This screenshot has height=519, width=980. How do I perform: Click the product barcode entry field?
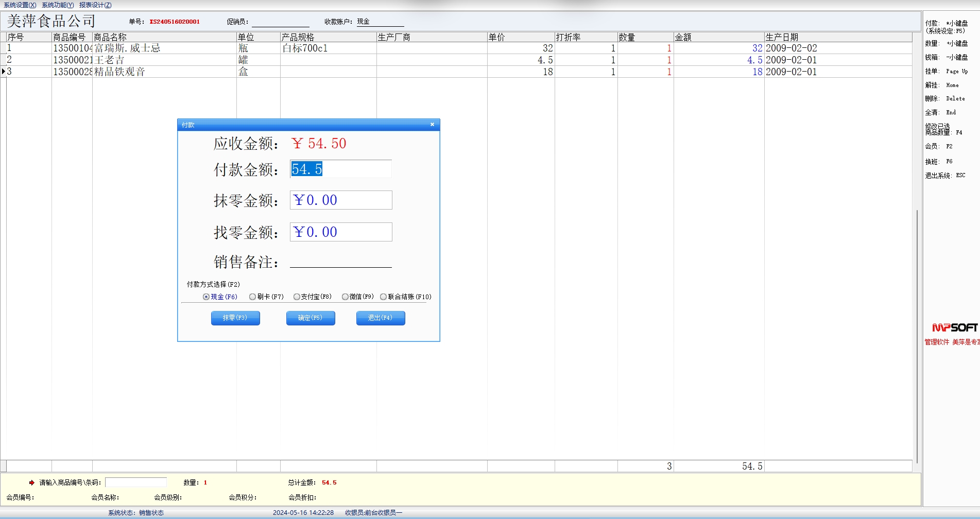coord(136,482)
